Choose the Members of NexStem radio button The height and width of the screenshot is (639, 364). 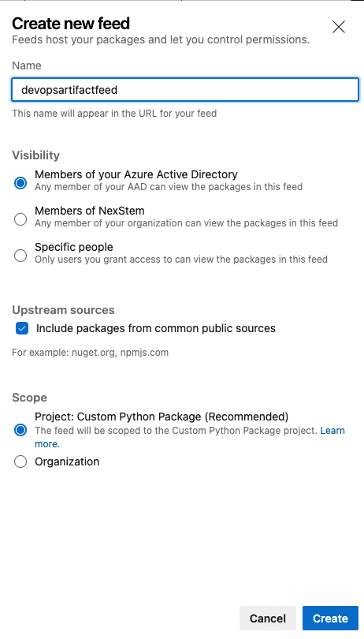click(x=20, y=219)
